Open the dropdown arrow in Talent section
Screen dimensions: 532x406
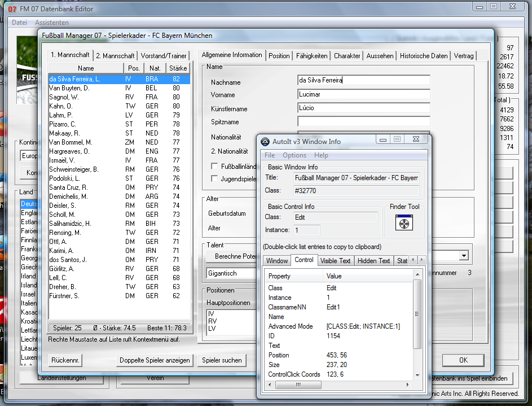click(x=464, y=256)
